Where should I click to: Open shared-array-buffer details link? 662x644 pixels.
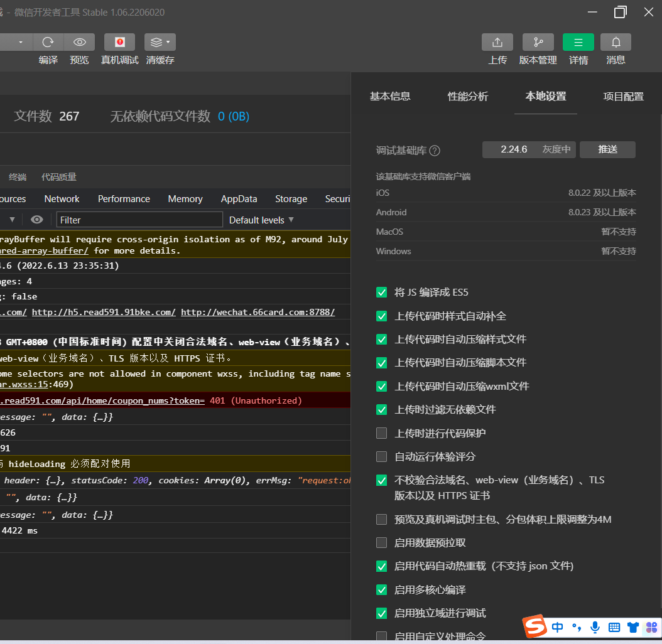pos(44,250)
